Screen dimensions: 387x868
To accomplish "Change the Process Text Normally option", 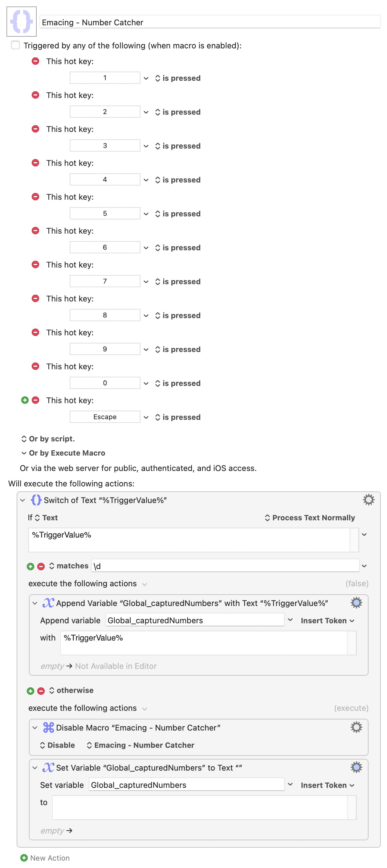I will (x=310, y=518).
